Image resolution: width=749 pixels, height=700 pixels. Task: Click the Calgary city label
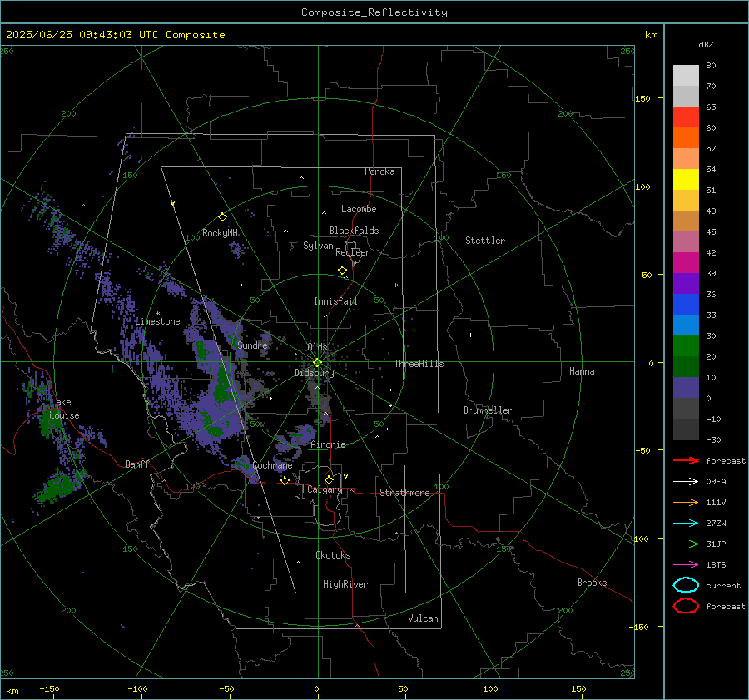coord(325,489)
